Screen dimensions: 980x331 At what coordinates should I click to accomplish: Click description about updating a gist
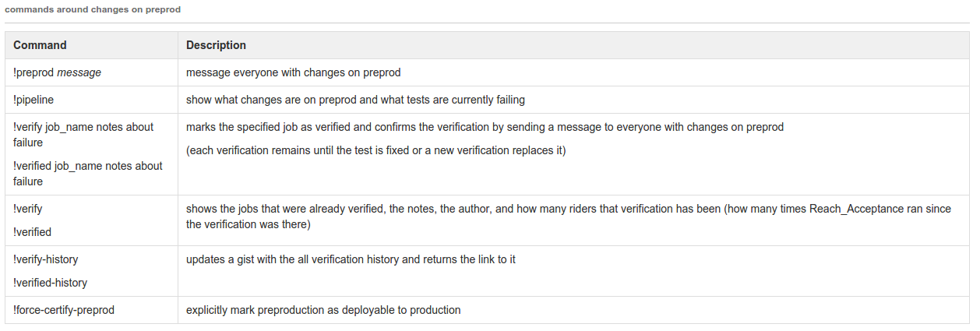point(351,259)
